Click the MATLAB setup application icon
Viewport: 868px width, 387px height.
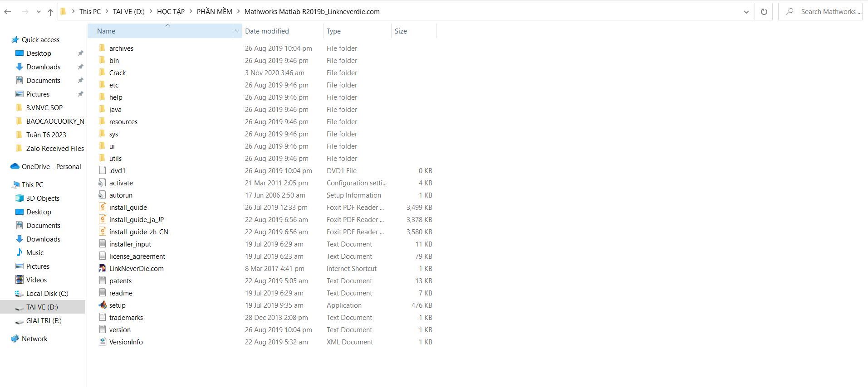click(103, 305)
